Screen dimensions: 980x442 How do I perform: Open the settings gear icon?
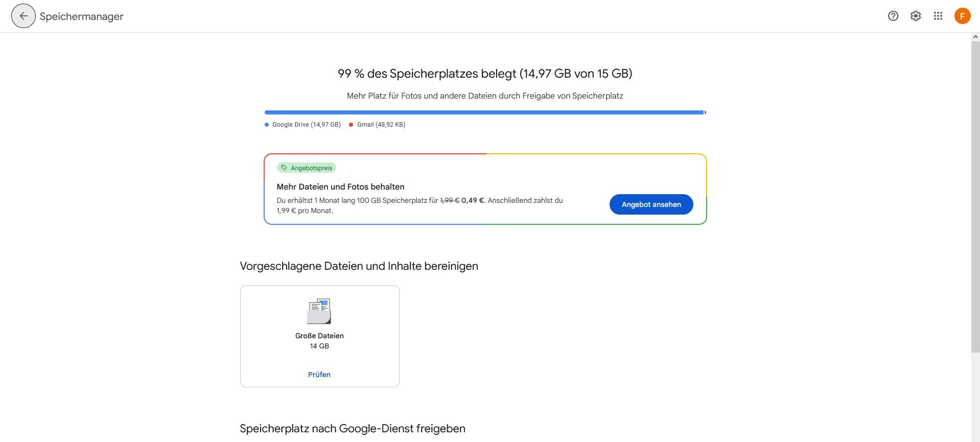915,16
